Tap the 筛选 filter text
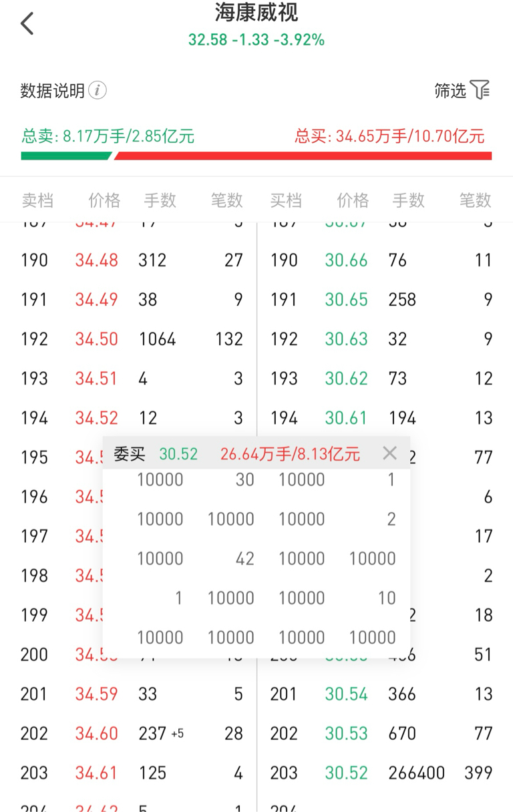Screen dimensions: 513x812 450,90
